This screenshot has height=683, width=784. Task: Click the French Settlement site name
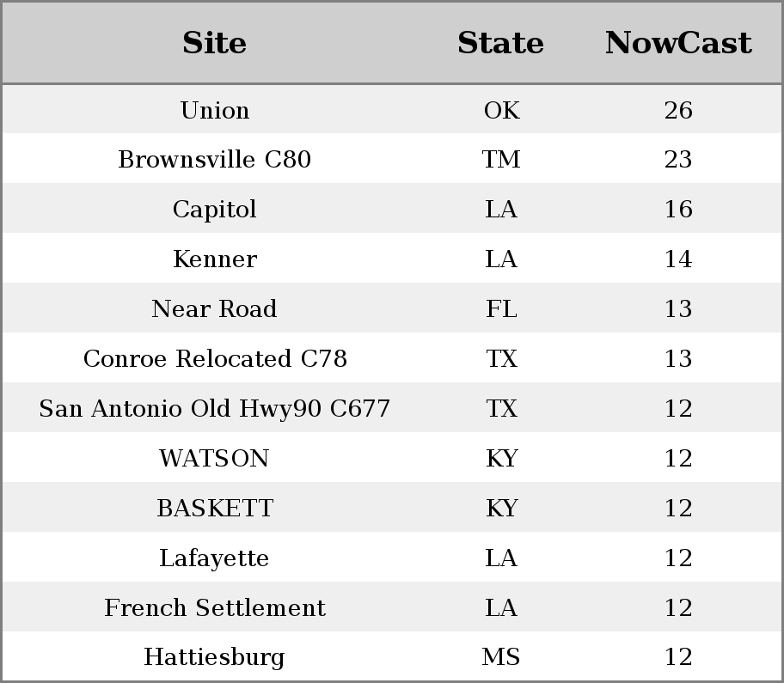pos(215,607)
